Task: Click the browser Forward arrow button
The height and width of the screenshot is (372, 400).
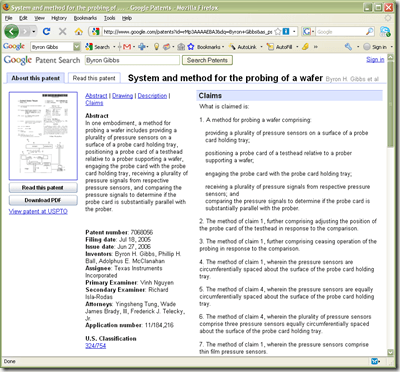Action: click(25, 32)
